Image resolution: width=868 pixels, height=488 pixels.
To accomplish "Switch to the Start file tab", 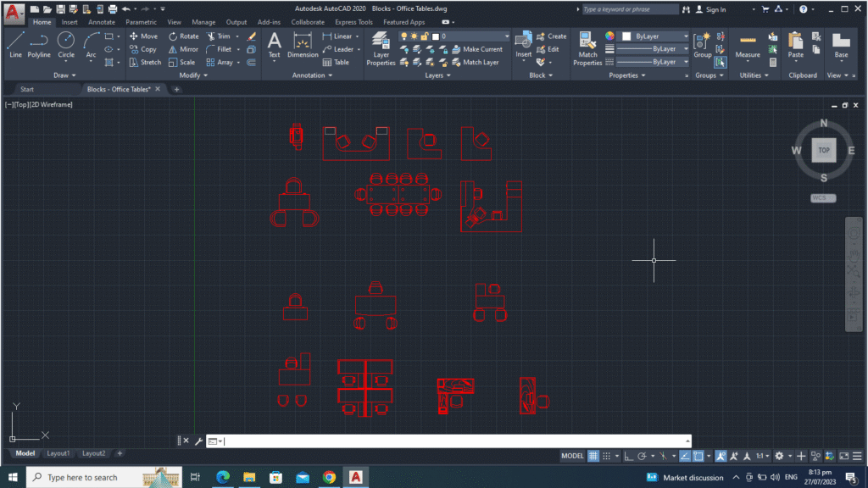I will [x=26, y=89].
